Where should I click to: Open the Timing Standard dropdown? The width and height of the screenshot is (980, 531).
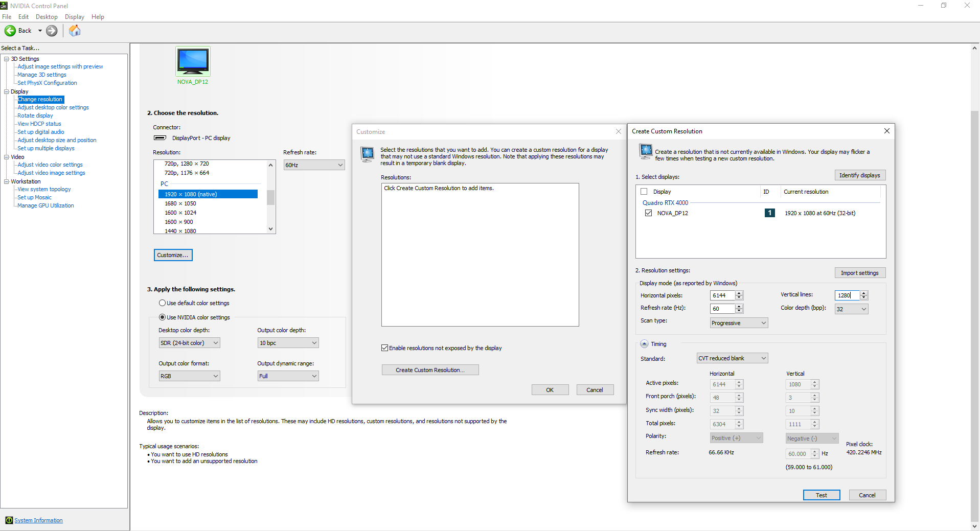(x=732, y=358)
